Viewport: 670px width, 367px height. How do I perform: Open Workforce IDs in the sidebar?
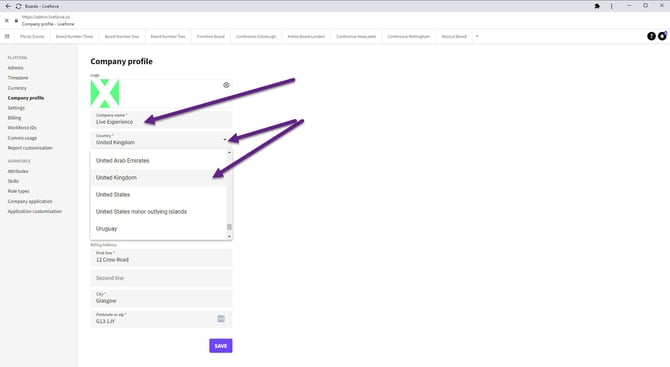point(22,128)
